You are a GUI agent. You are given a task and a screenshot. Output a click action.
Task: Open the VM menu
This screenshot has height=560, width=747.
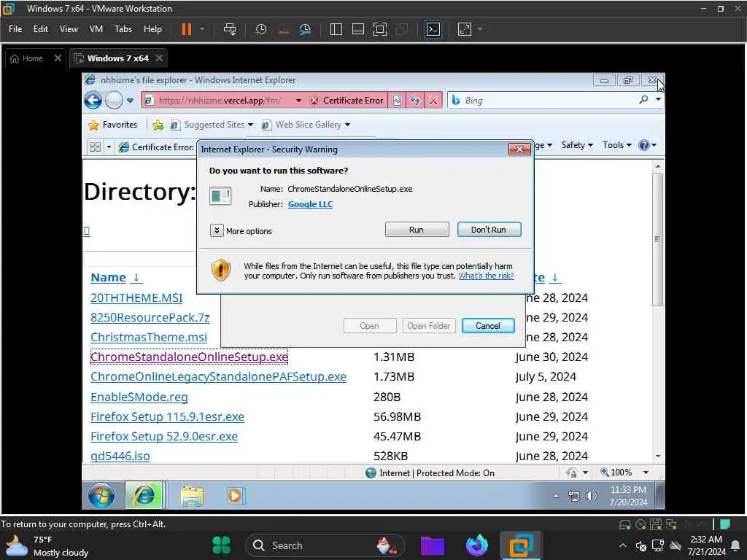pyautogui.click(x=96, y=29)
